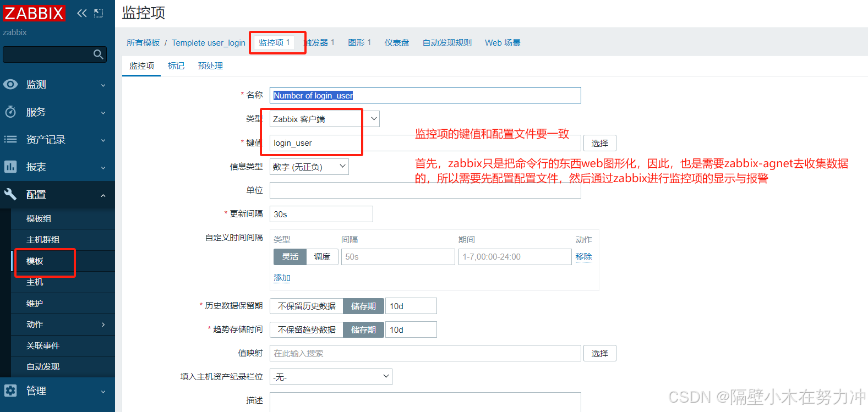868x412 pixels.
Task: Click the 历史数据保留期 10d field
Action: click(411, 306)
